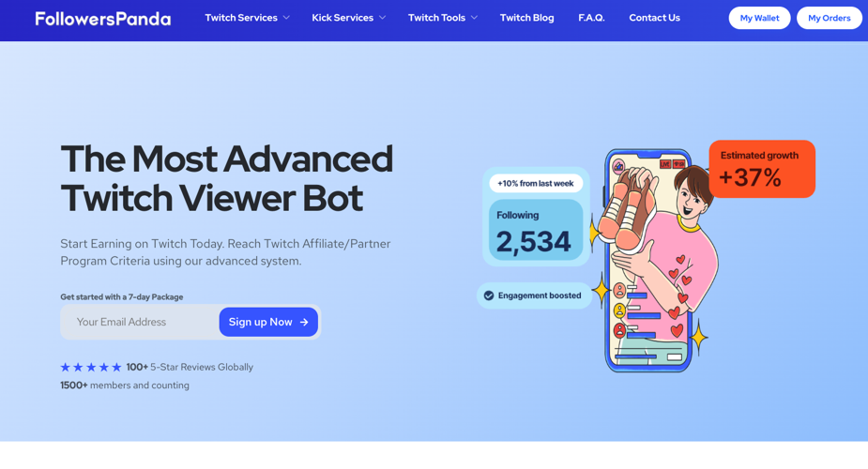Click the first blue review star

coord(66,368)
